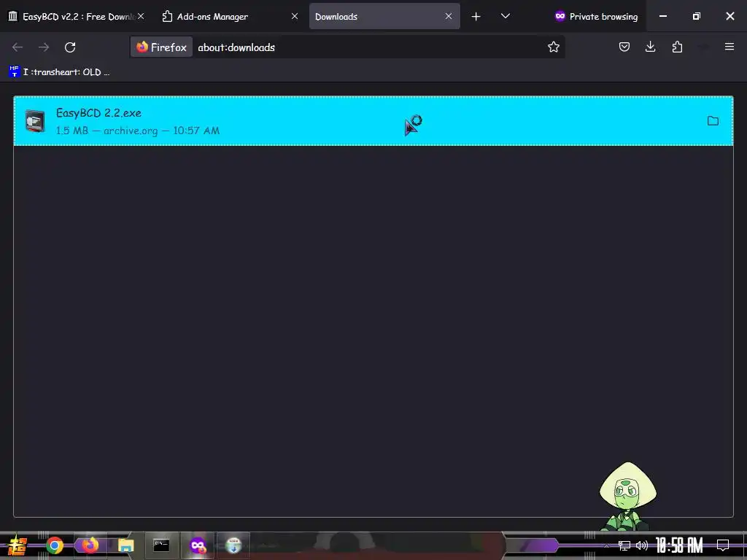
Task: Open the Firefox hamburger application menu
Action: point(729,47)
